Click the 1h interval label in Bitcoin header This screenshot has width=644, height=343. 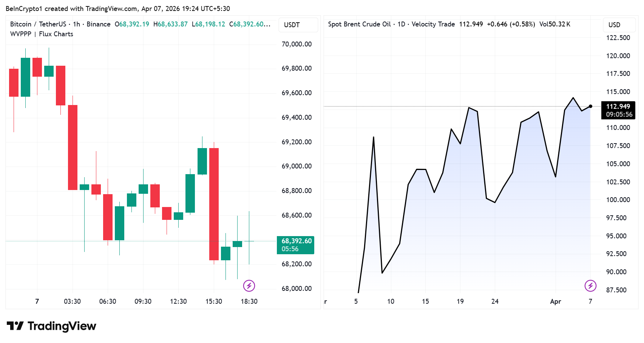point(77,24)
